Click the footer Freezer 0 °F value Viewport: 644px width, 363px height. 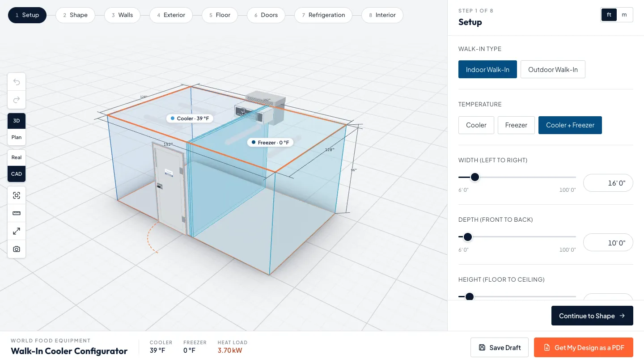pos(189,350)
